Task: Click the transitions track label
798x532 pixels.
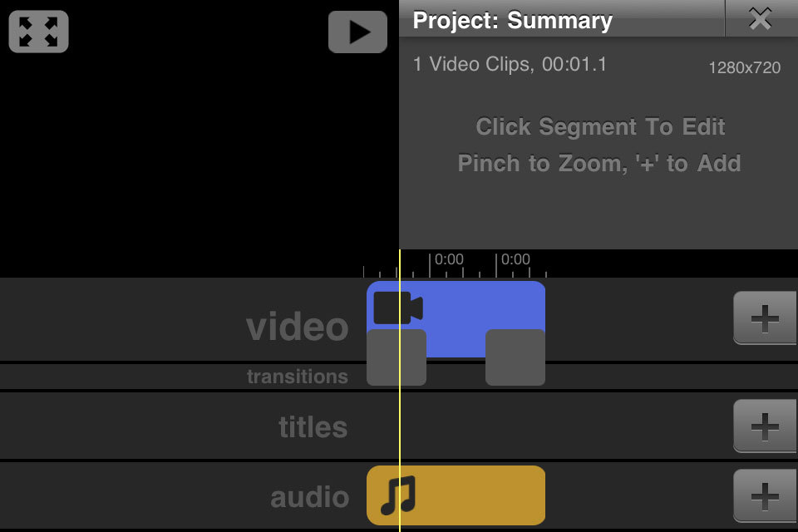Action: 297,377
